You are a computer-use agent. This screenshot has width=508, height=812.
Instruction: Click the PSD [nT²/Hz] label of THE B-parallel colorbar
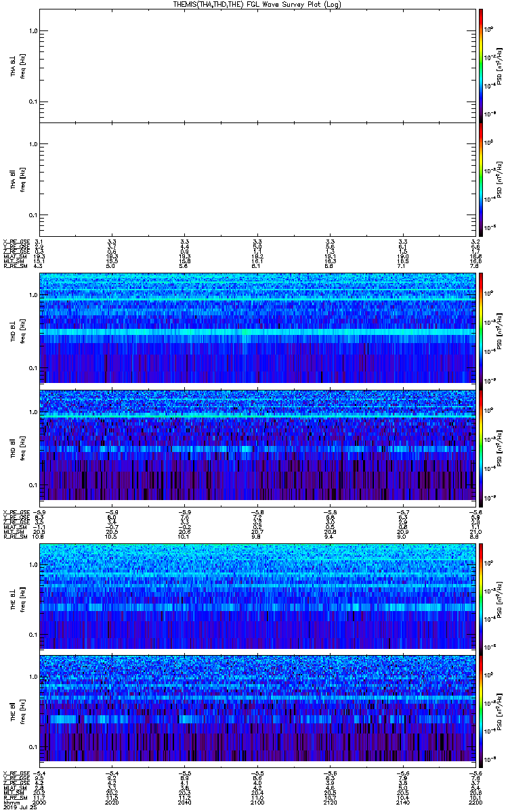(x=499, y=710)
